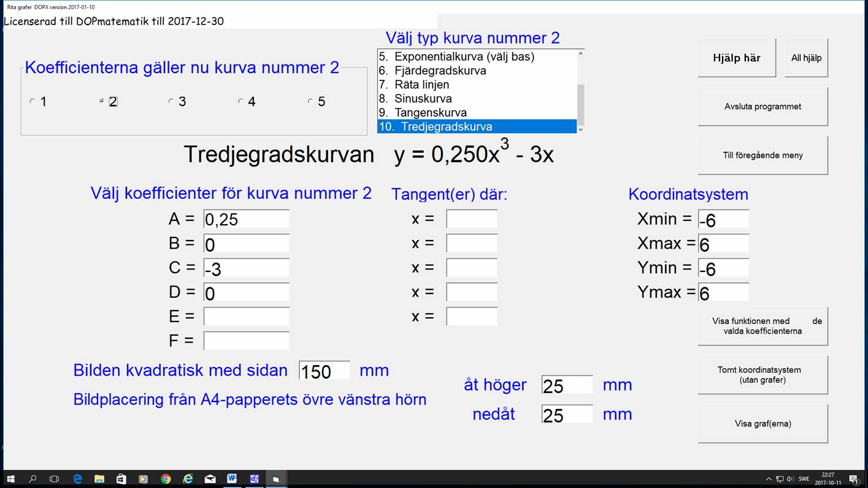This screenshot has height=488, width=868.
Task: Open Word from the taskbar
Action: click(232, 479)
